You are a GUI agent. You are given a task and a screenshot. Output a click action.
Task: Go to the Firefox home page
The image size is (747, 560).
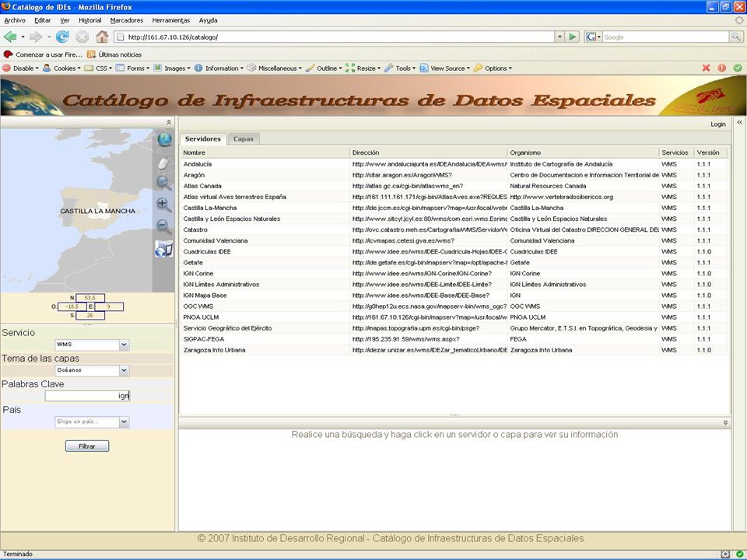(102, 37)
